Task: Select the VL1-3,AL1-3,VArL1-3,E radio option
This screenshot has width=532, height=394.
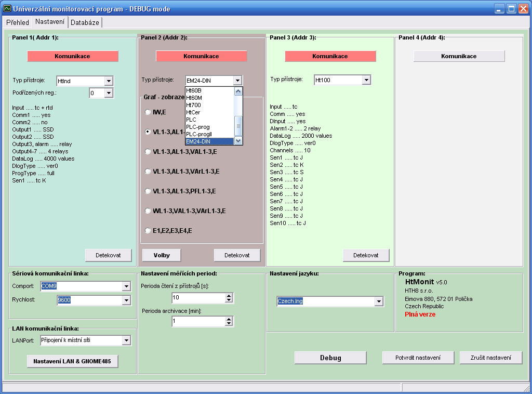Action: click(x=148, y=172)
